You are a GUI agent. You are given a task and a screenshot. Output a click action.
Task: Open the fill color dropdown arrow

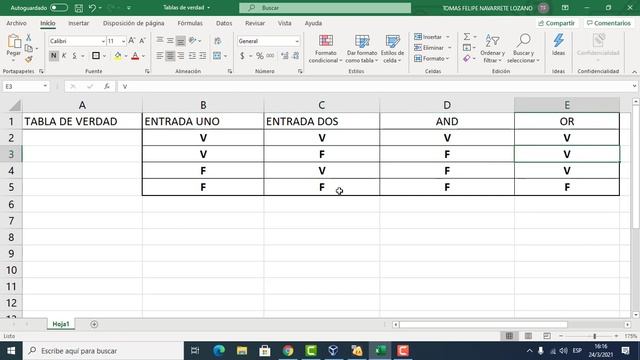click(126, 56)
